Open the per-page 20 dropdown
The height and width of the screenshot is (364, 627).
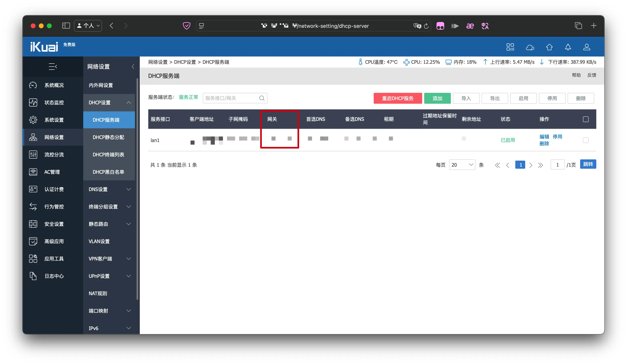pos(462,165)
